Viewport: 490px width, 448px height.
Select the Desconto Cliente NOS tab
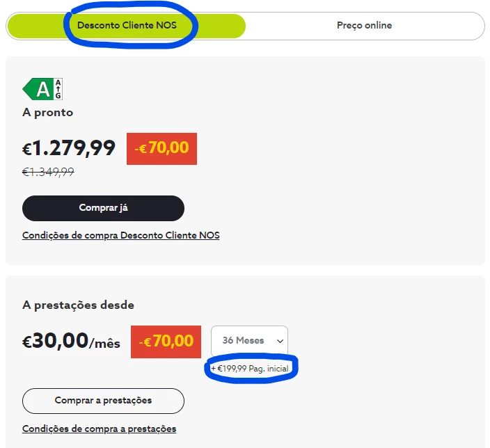pos(127,26)
